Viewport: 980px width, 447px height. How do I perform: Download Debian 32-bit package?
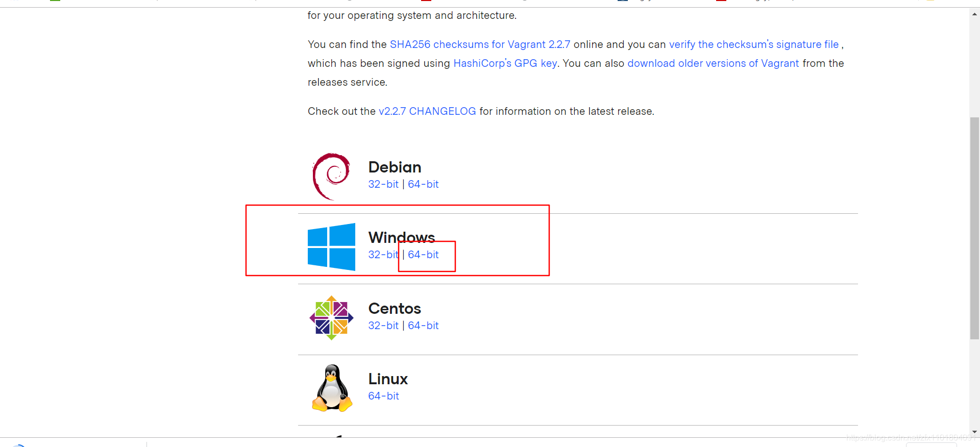pyautogui.click(x=383, y=184)
